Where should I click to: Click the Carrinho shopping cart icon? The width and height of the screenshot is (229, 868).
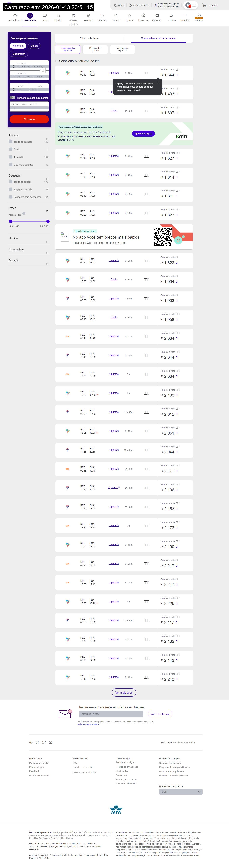point(204,5)
